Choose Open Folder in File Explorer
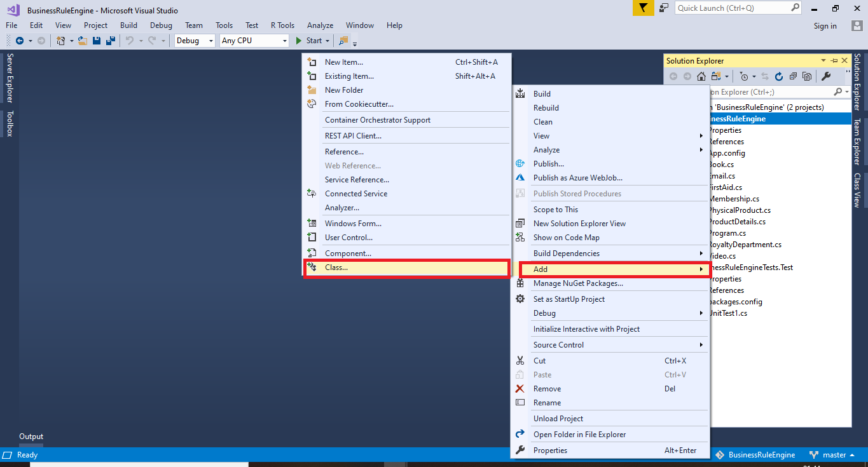This screenshot has width=868, height=467. click(610, 435)
